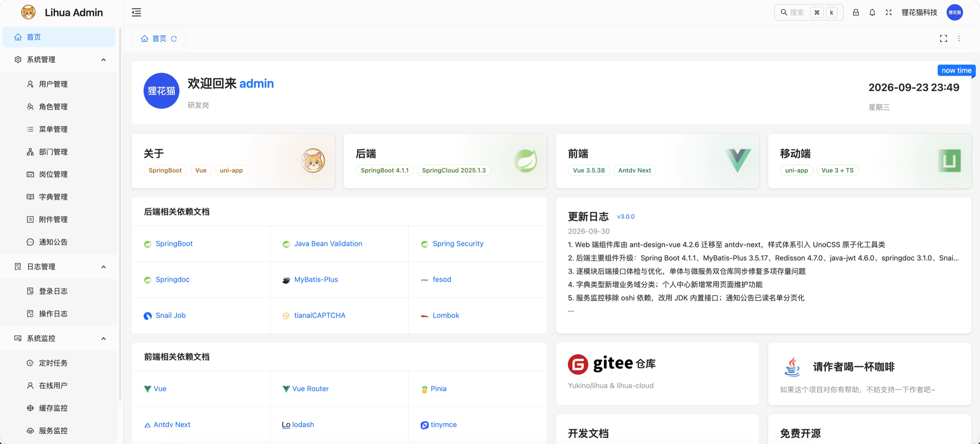Open the Vue Router docs link
Viewport: 980px width, 444px height.
tap(310, 388)
